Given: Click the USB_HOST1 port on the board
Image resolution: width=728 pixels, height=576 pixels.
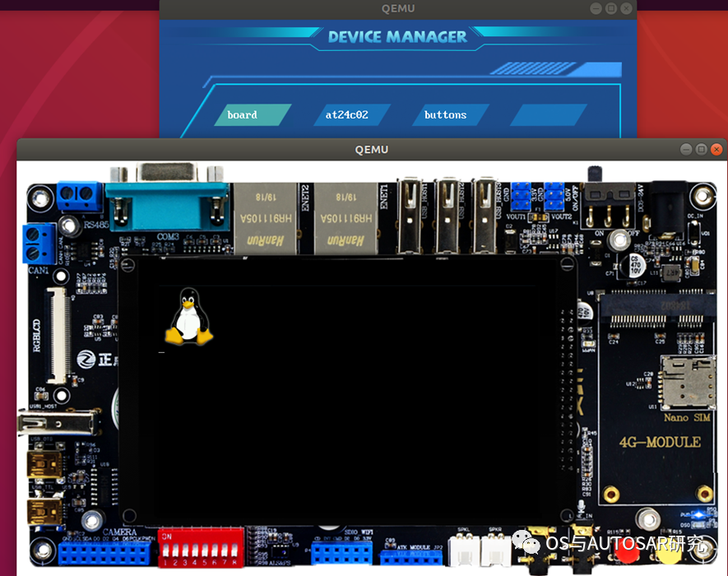Looking at the screenshot, I should 410,216.
